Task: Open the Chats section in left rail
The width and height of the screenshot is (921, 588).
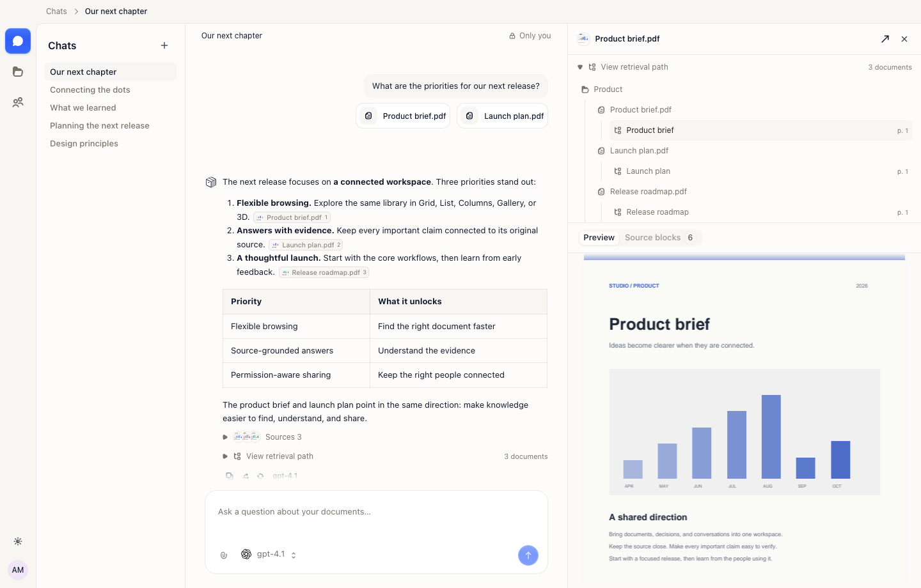Action: click(x=18, y=41)
